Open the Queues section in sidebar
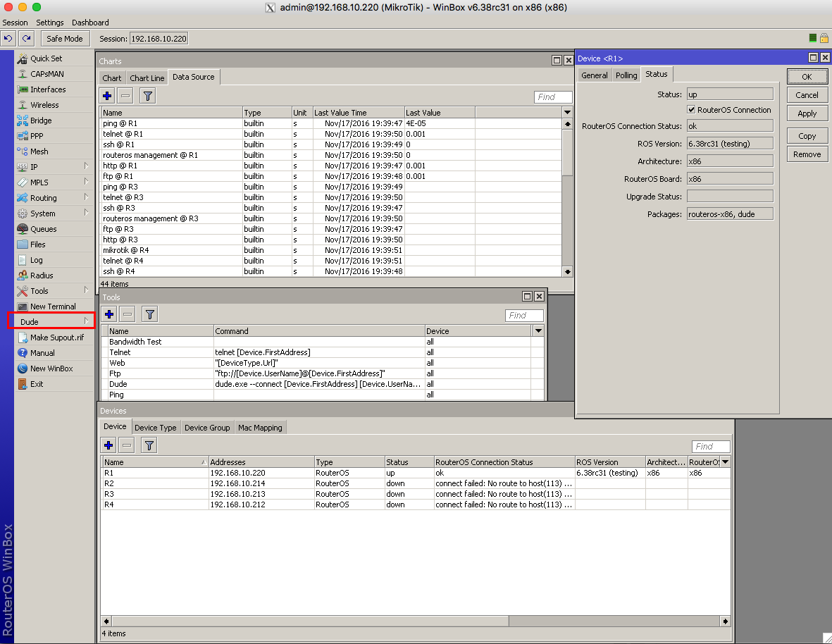The image size is (832, 644). (43, 229)
